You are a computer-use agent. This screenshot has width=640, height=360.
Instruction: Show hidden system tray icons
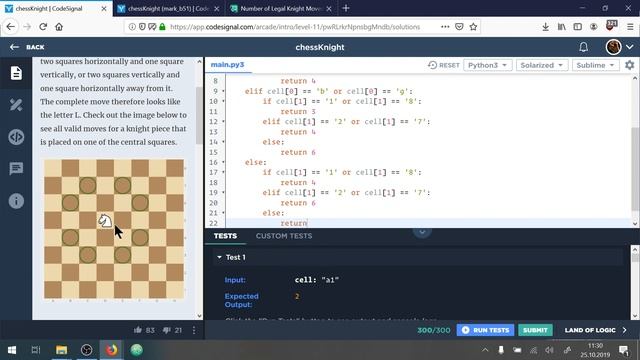tap(485, 350)
